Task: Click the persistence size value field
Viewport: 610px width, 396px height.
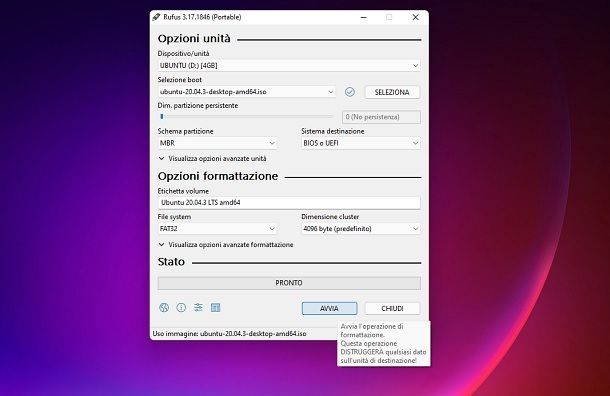Action: 381,117
